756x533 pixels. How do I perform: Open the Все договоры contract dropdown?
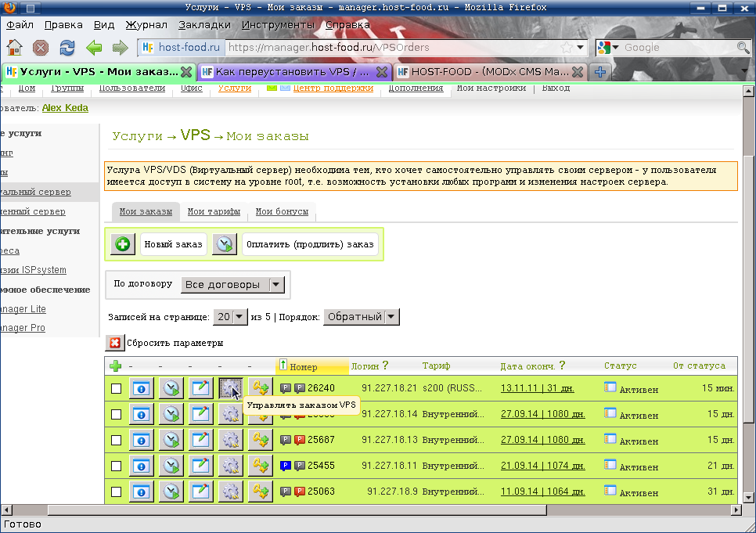pos(232,285)
